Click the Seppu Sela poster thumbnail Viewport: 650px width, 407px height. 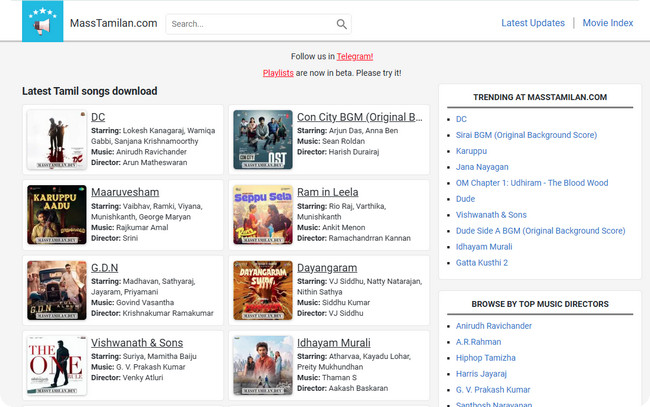coord(263,215)
